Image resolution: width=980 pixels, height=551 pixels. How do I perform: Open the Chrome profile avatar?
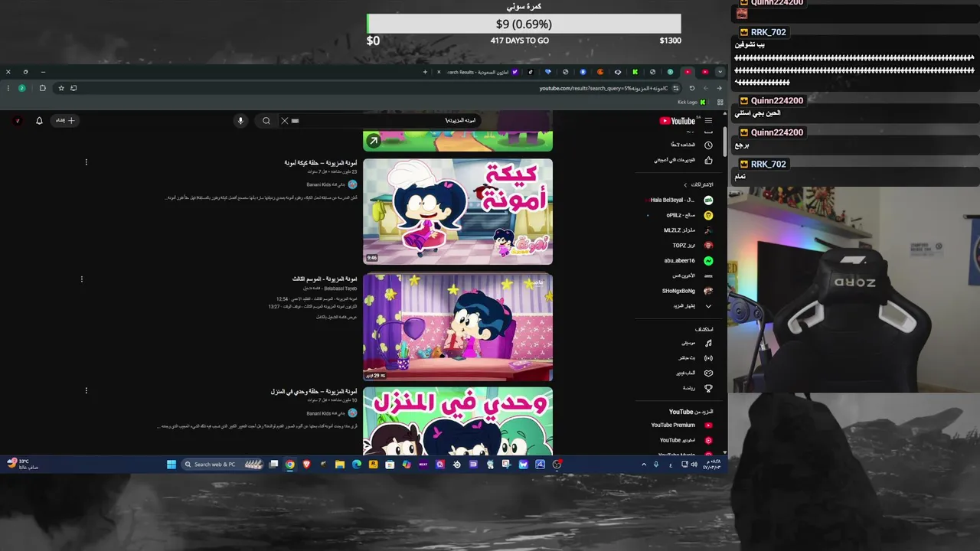pos(21,88)
